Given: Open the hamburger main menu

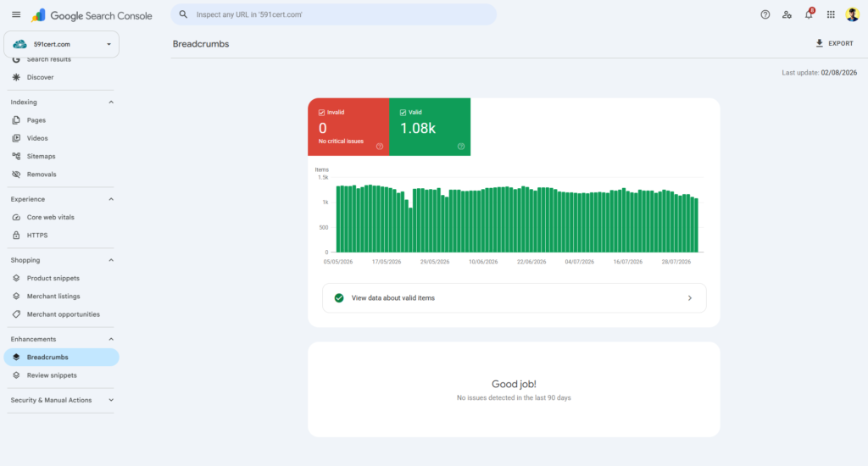Looking at the screenshot, I should [16, 14].
